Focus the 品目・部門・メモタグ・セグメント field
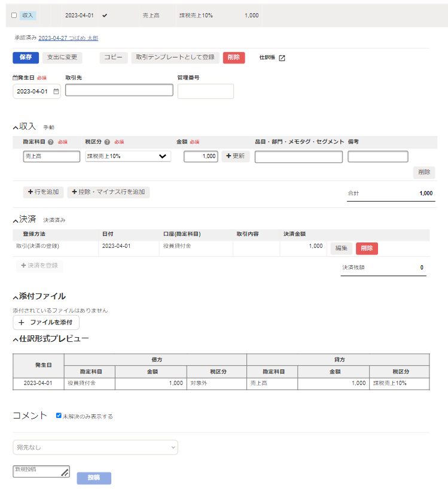This screenshot has height=491, width=448. (x=298, y=156)
